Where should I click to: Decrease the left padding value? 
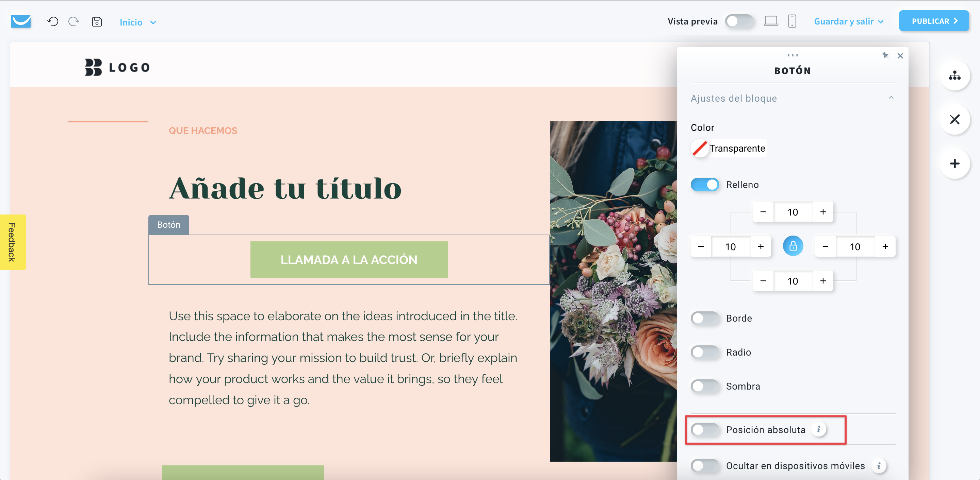tap(701, 247)
